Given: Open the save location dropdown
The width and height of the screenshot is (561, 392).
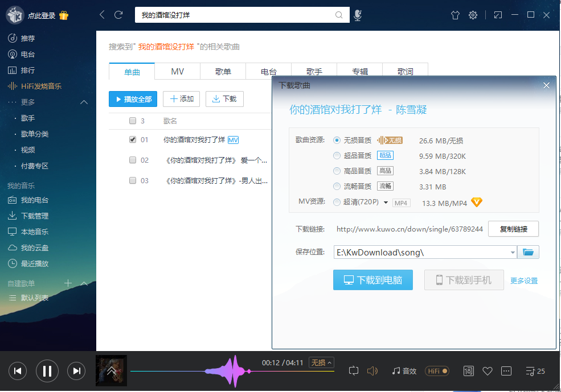Looking at the screenshot, I should [513, 252].
